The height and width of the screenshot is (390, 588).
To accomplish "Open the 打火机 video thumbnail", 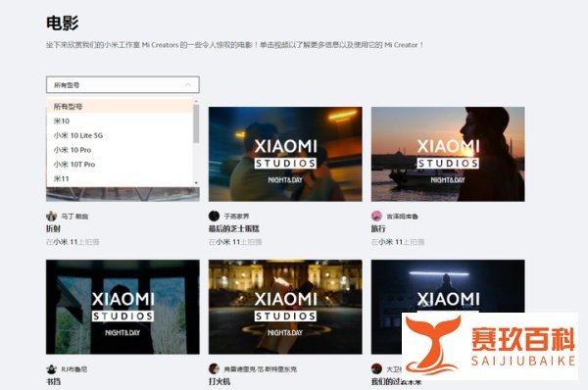I will click(285, 307).
